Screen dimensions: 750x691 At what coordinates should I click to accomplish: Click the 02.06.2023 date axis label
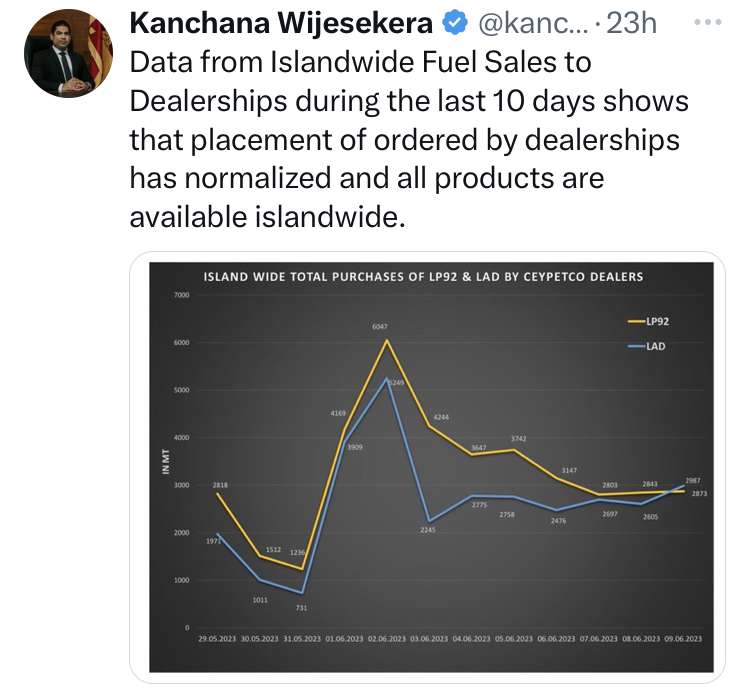coord(386,639)
